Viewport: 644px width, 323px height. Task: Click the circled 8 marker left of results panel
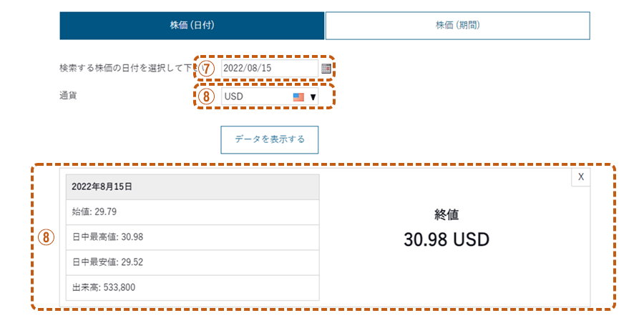[x=46, y=237]
